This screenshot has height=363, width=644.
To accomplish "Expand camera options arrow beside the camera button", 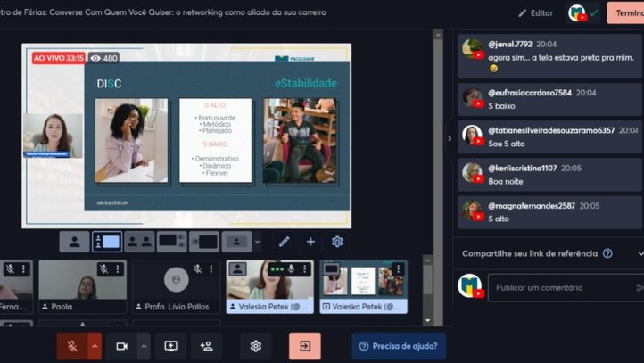I will click(144, 346).
